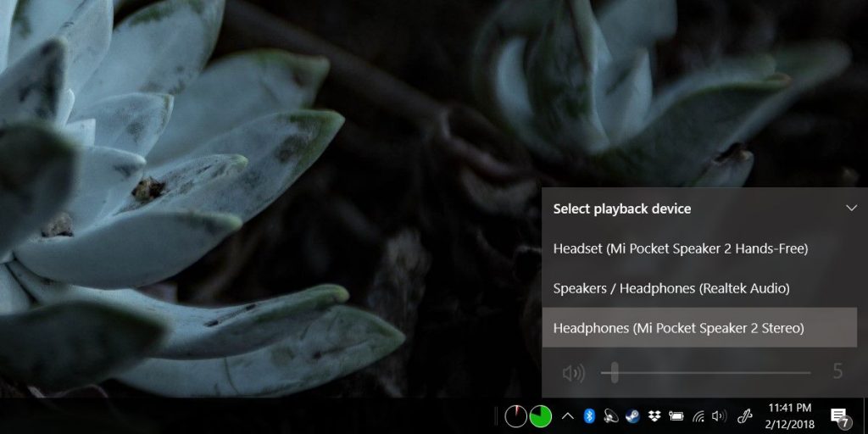Open the Action Center notifications icon

click(839, 416)
